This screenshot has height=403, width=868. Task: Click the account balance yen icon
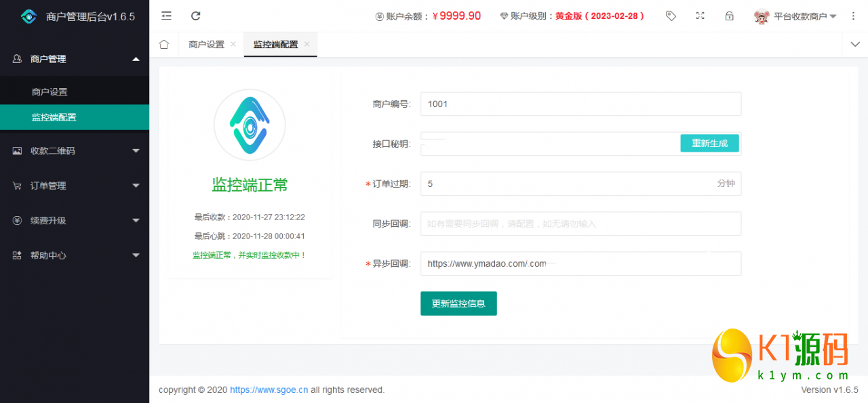379,16
